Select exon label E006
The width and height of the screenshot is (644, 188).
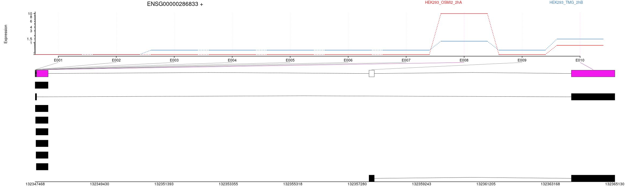[348, 60]
